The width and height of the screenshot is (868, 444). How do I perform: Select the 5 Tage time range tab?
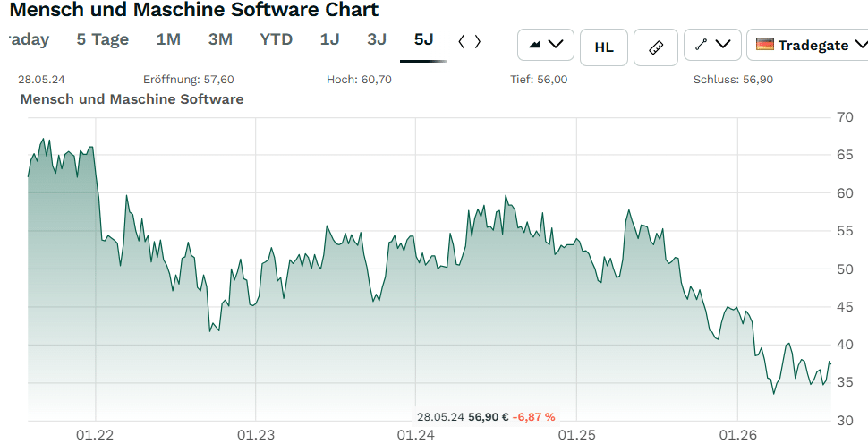pos(102,40)
